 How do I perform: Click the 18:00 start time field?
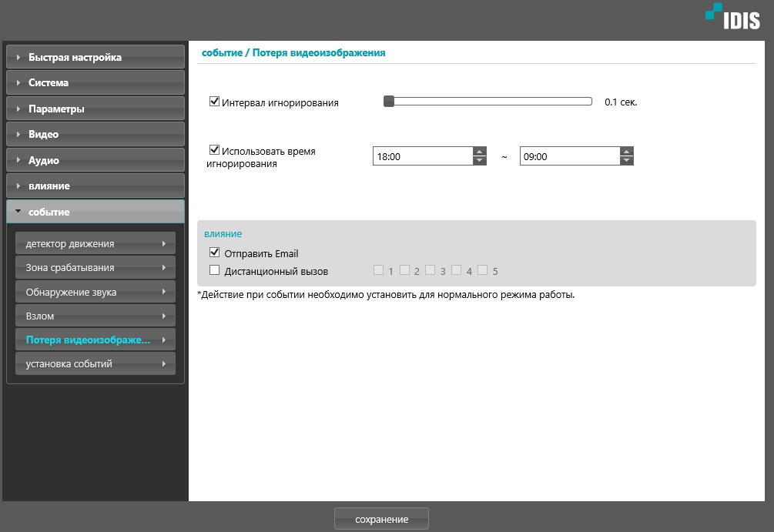pos(423,156)
